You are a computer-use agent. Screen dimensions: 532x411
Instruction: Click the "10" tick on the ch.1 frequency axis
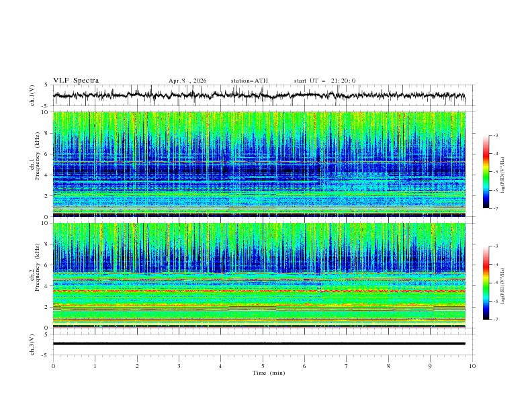click(46, 112)
